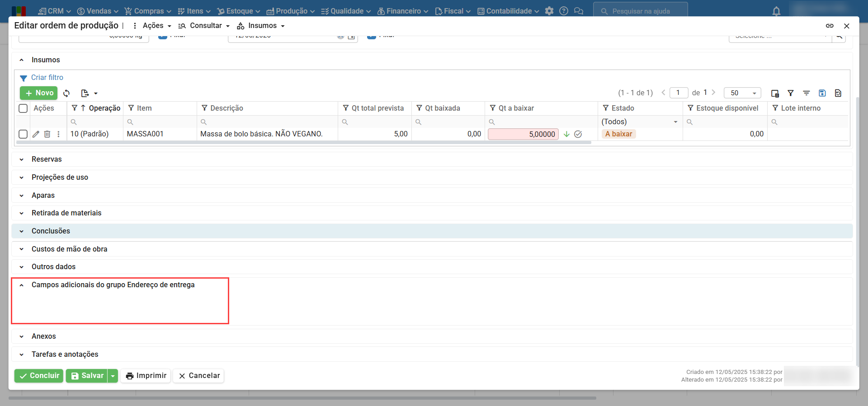Open the Consultar menu
This screenshot has height=406, width=868.
(204, 26)
